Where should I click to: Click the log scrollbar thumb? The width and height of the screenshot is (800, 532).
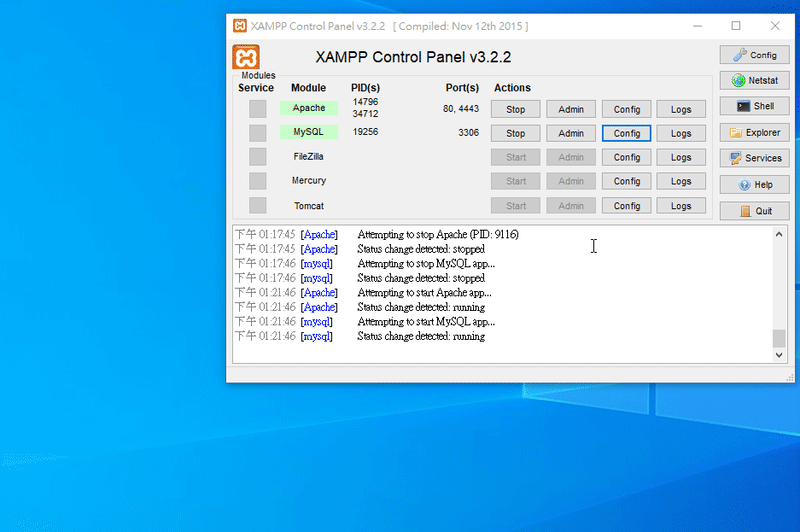[779, 338]
